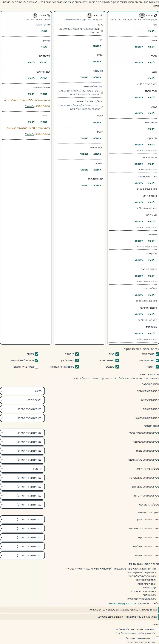Click למוסתר for the תקציב field
Viewport: 159px width, 644px height.
pos(84,138)
